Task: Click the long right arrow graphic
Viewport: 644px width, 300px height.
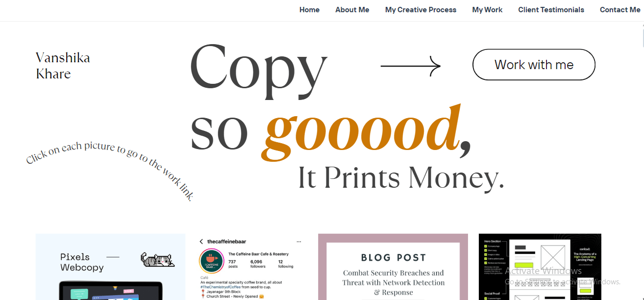Action: 411,66
